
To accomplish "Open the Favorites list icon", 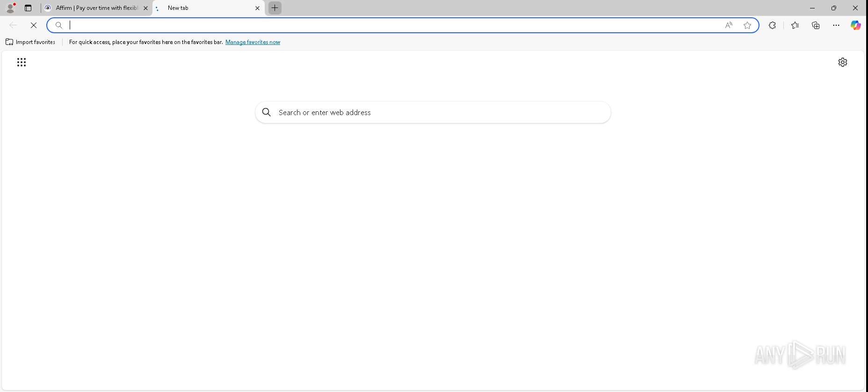I will 795,25.
